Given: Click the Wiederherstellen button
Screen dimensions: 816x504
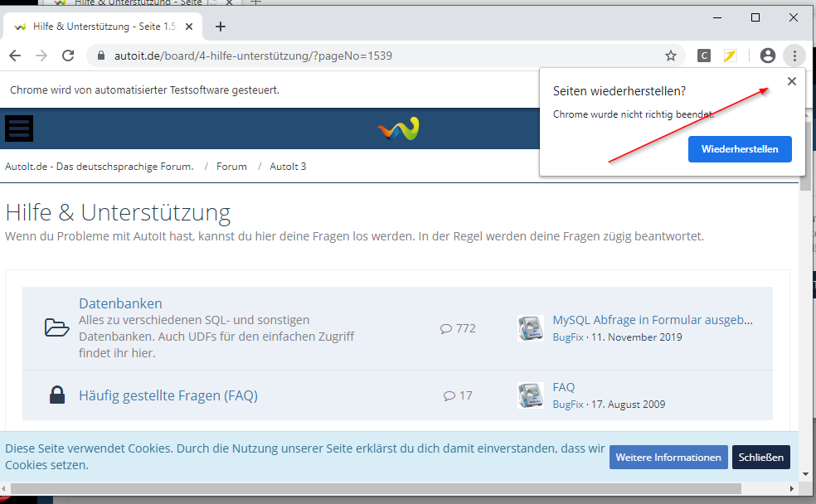Looking at the screenshot, I should pos(739,149).
